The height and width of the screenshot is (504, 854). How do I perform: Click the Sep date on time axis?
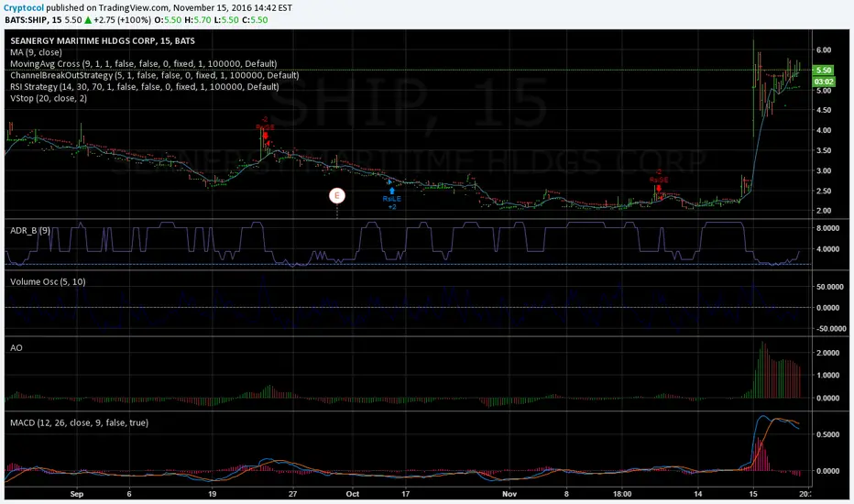click(x=77, y=494)
